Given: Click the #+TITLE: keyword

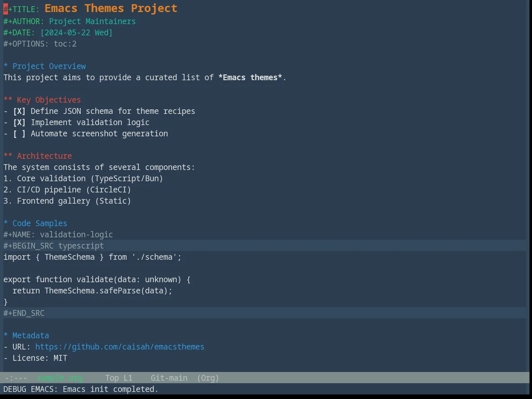Looking at the screenshot, I should click(x=22, y=9).
